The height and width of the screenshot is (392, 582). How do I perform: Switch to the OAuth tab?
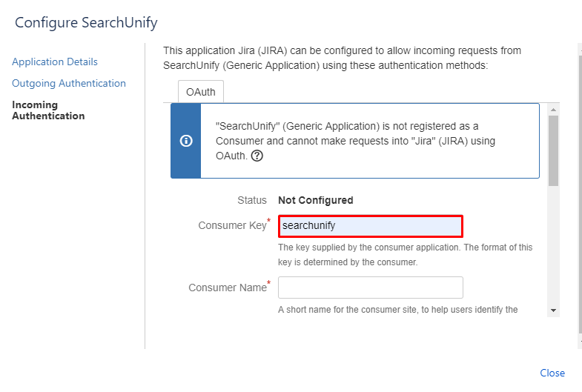(x=201, y=92)
